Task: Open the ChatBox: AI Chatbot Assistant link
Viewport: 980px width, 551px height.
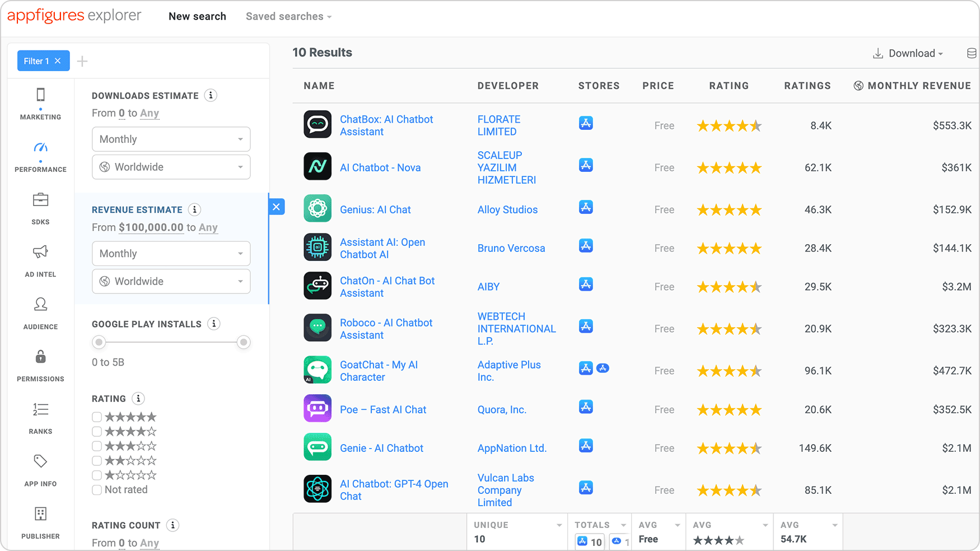Action: (x=386, y=125)
